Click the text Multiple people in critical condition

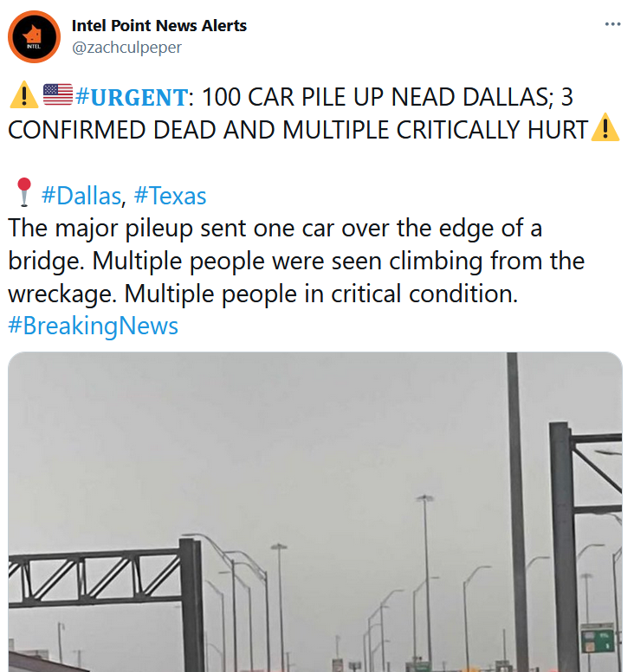(321, 294)
